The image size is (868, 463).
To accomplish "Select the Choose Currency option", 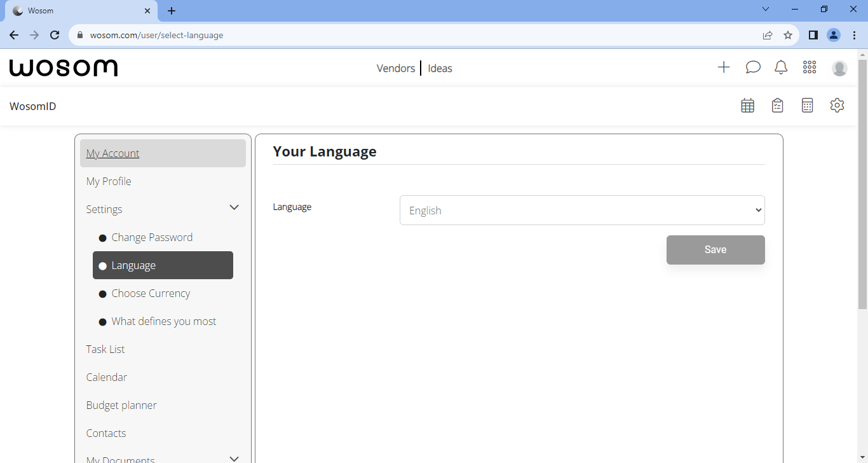I will (151, 293).
